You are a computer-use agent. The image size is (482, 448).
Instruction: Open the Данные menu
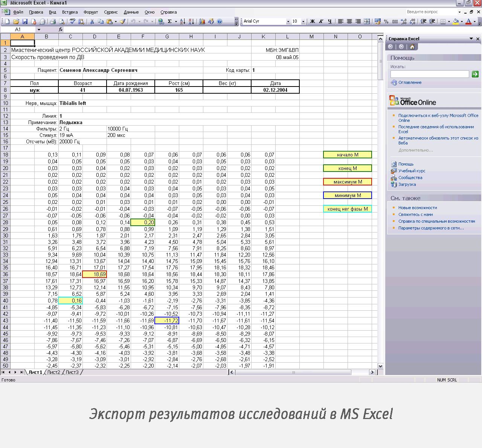(131, 12)
